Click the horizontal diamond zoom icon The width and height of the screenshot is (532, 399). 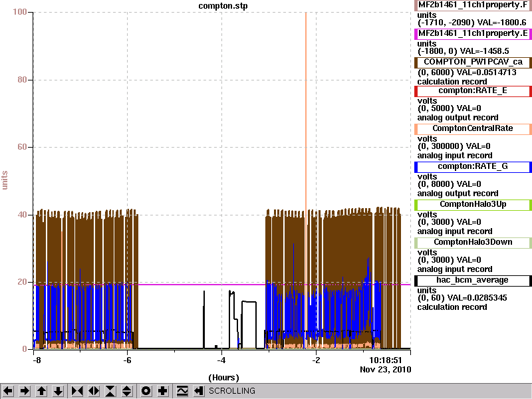click(x=94, y=391)
